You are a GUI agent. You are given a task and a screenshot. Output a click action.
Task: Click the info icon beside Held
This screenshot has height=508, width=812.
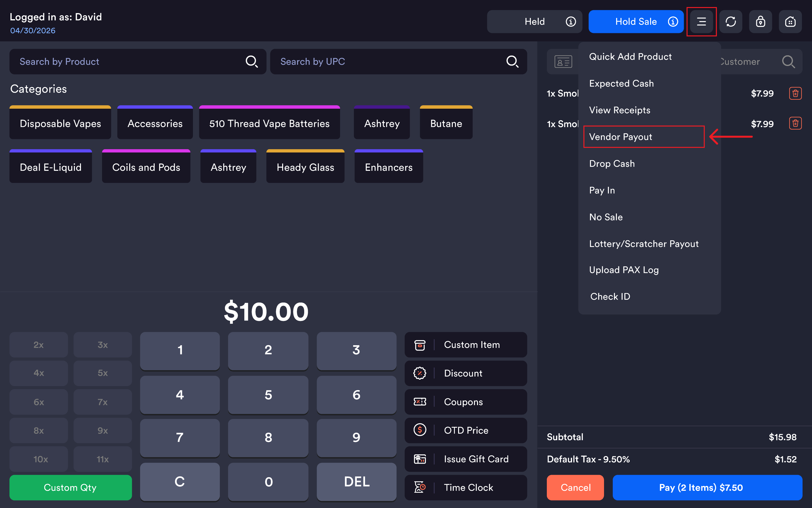[x=571, y=22]
